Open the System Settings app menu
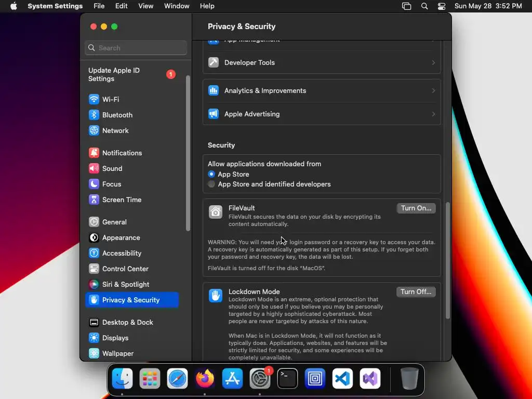532x399 pixels. [55, 6]
